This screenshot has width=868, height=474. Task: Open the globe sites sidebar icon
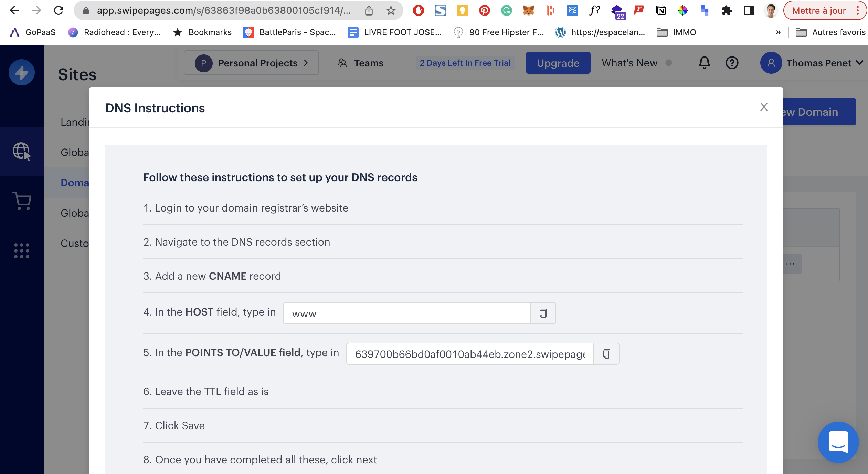(x=22, y=151)
